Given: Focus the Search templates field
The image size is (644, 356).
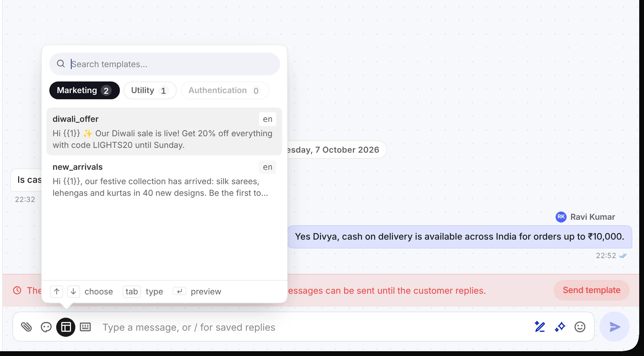Looking at the screenshot, I should tap(164, 64).
